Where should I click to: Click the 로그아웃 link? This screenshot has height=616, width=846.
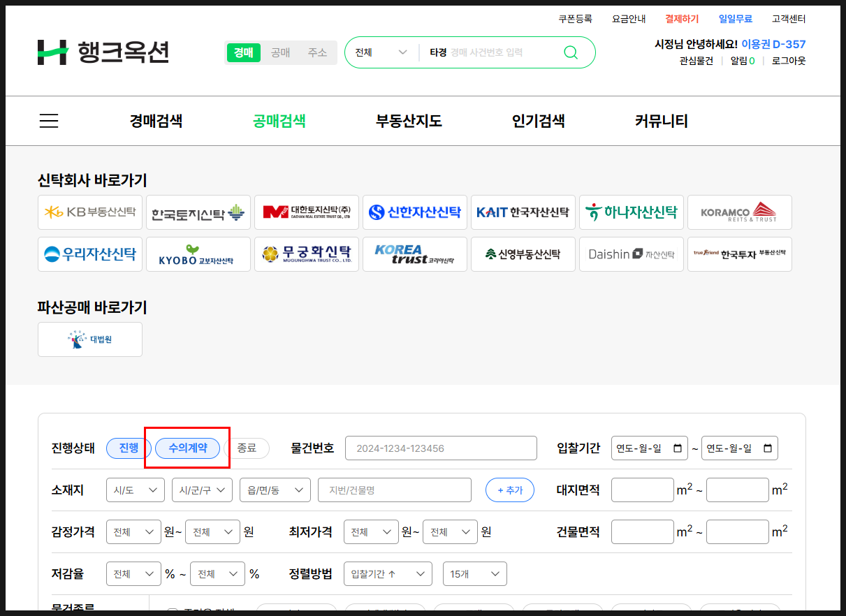(789, 61)
